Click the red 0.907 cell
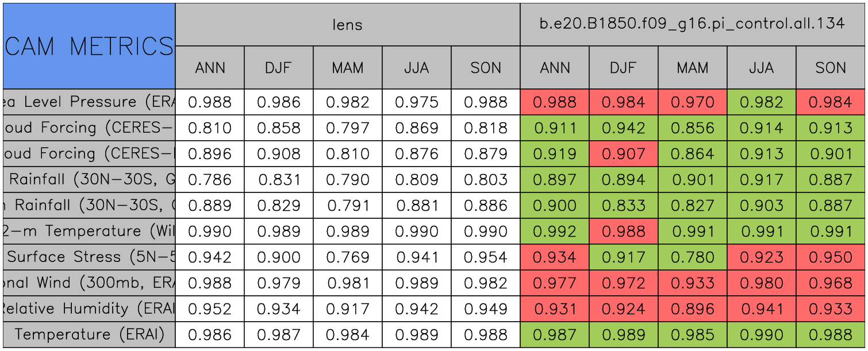868x351 pixels. tap(623, 154)
